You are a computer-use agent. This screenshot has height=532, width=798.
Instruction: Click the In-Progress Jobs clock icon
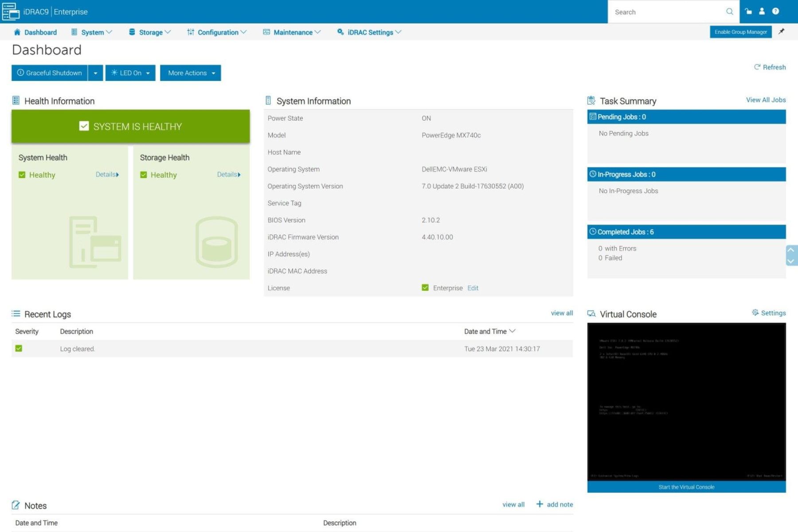[593, 174]
